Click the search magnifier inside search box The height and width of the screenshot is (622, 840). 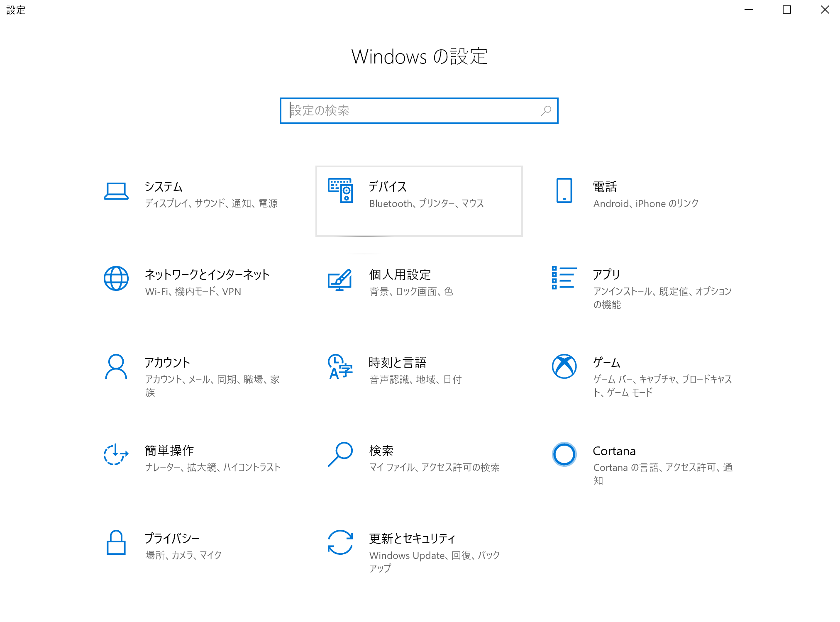click(x=546, y=111)
